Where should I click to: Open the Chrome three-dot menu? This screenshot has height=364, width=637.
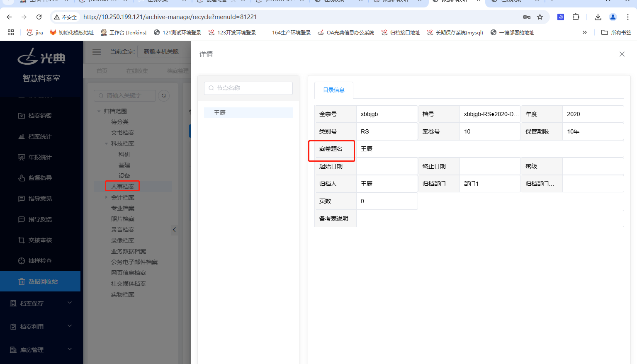coord(627,17)
